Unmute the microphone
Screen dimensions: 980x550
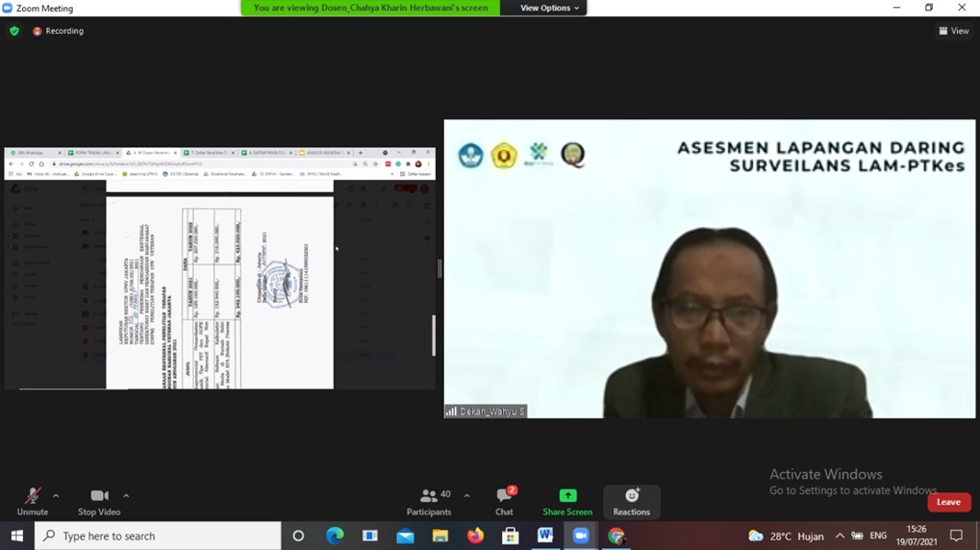[32, 501]
